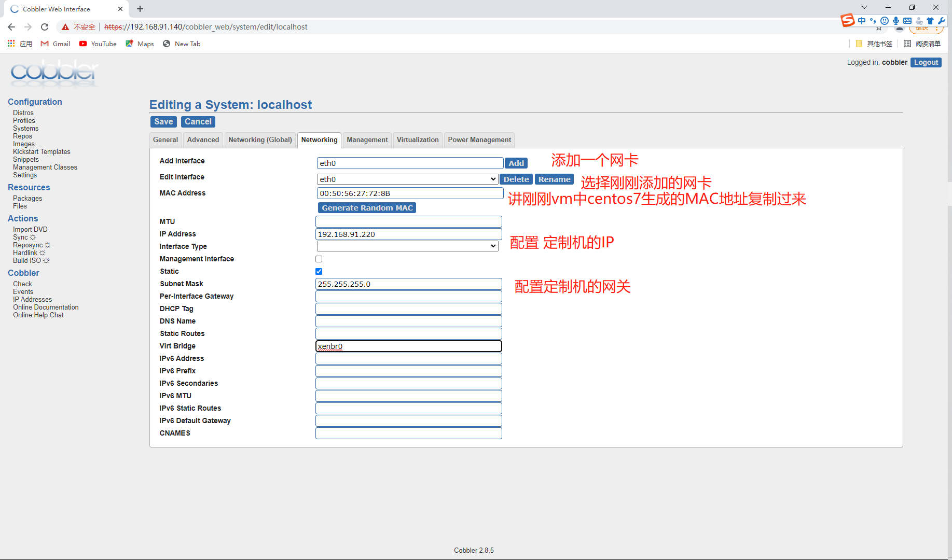The height and width of the screenshot is (560, 952).
Task: Open Distros in the sidebar
Action: (x=23, y=113)
